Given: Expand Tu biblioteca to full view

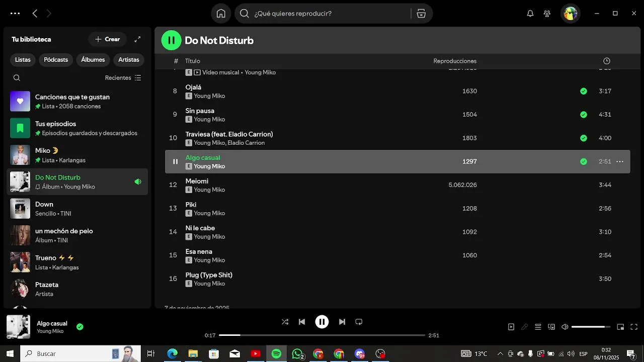Looking at the screenshot, I should click(x=137, y=39).
